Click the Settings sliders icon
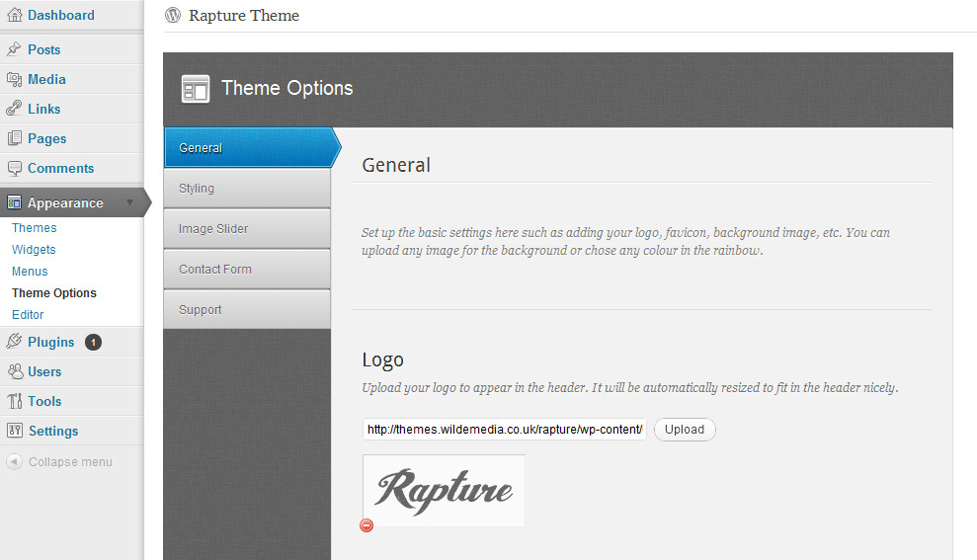977x560 pixels. pos(15,431)
